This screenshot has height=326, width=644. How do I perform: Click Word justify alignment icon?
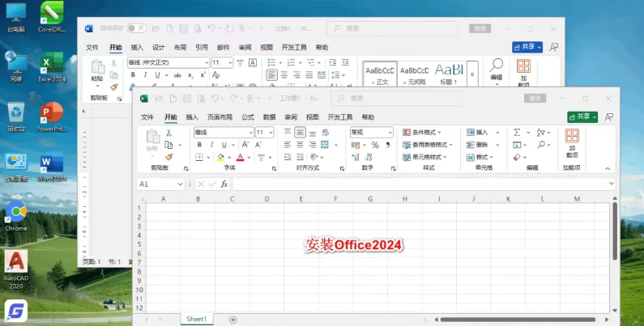(x=309, y=75)
